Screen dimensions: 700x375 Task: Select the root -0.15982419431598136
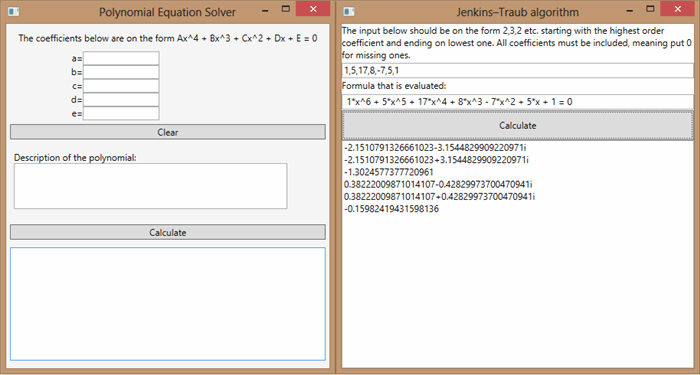[392, 208]
